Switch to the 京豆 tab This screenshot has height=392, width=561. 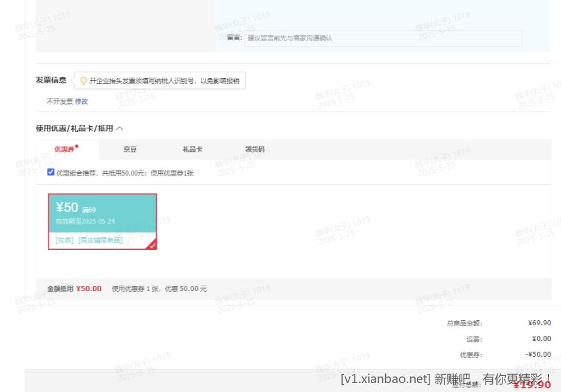(130, 149)
